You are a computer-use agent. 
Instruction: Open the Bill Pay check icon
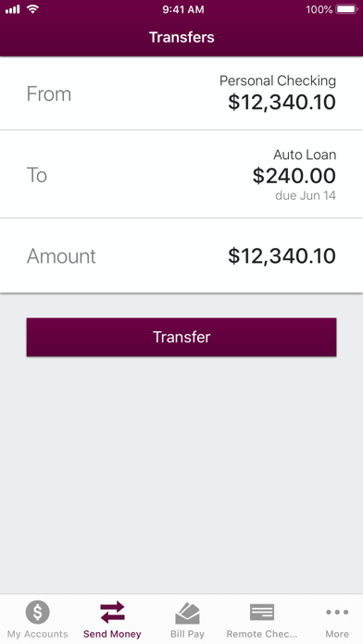pos(187,613)
